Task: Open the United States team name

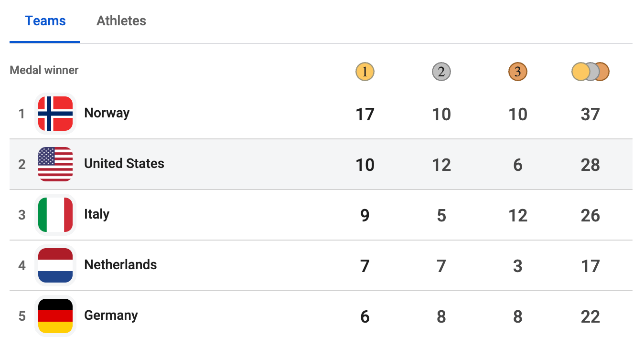Action: tap(124, 164)
